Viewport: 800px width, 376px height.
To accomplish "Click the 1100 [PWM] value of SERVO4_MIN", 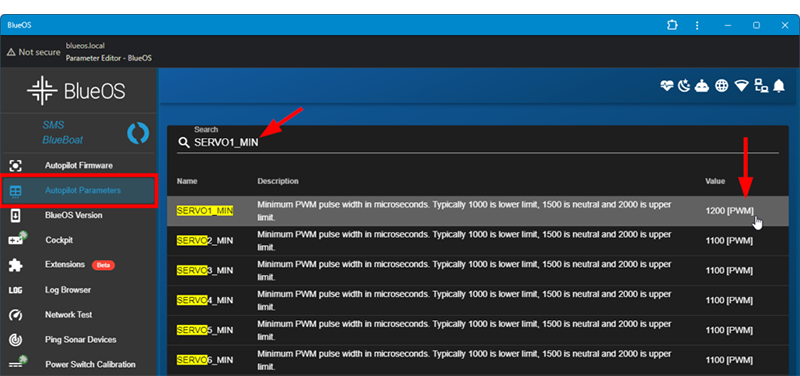I will pyautogui.click(x=729, y=301).
